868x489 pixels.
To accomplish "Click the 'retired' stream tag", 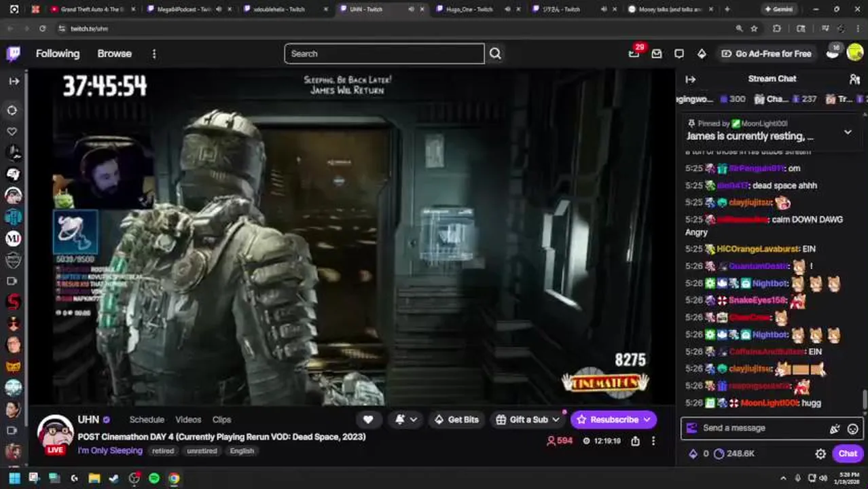I will pyautogui.click(x=163, y=451).
